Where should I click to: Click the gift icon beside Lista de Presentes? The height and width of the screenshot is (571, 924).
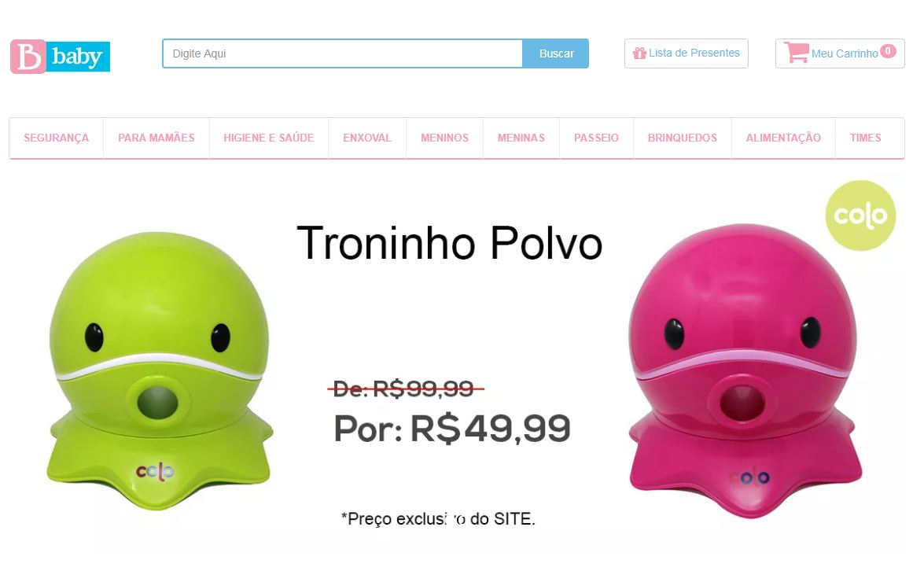639,53
